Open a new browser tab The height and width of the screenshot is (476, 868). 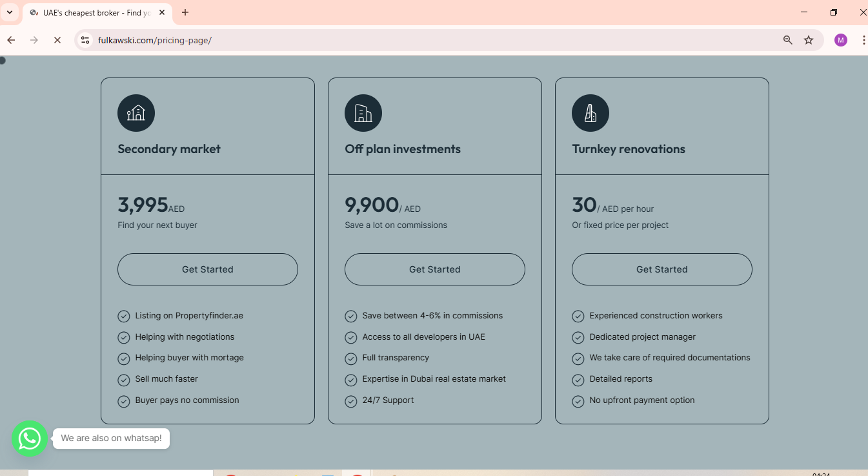[185, 12]
